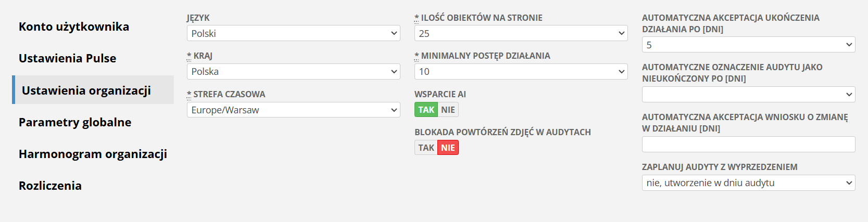Click Automatyczna akceptacja wniosku o zmianę field
The width and height of the screenshot is (868, 222).
click(x=748, y=144)
